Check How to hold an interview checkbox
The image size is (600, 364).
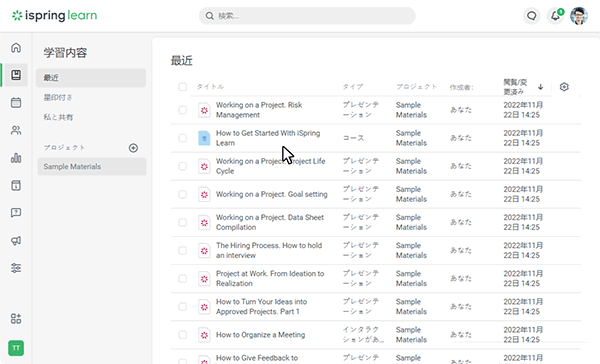coord(183,250)
